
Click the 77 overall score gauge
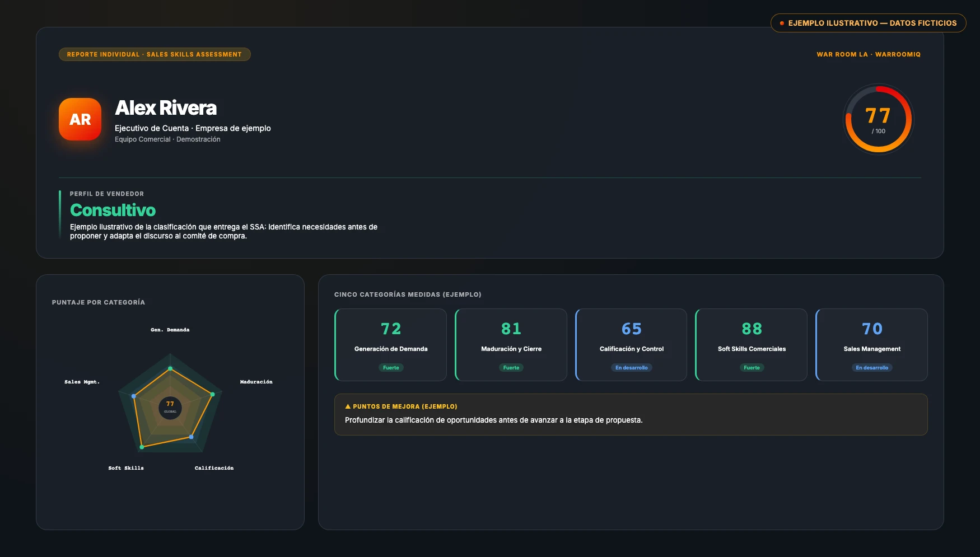click(x=878, y=119)
